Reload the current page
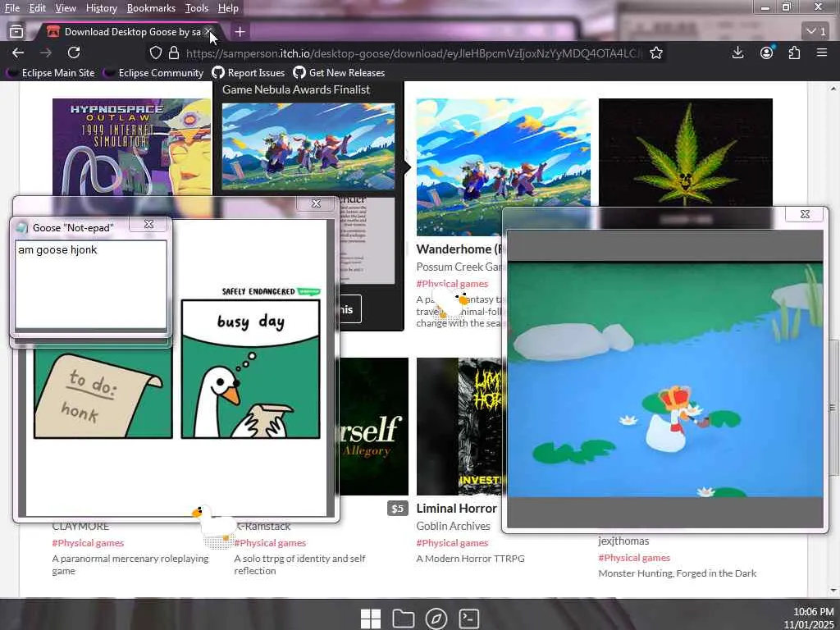The width and height of the screenshot is (840, 630). point(74,52)
